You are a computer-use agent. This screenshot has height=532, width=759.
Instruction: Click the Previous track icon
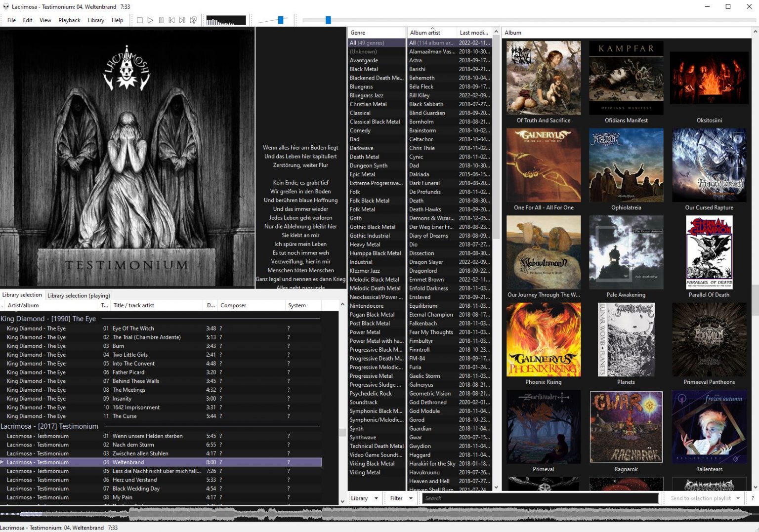(x=171, y=20)
